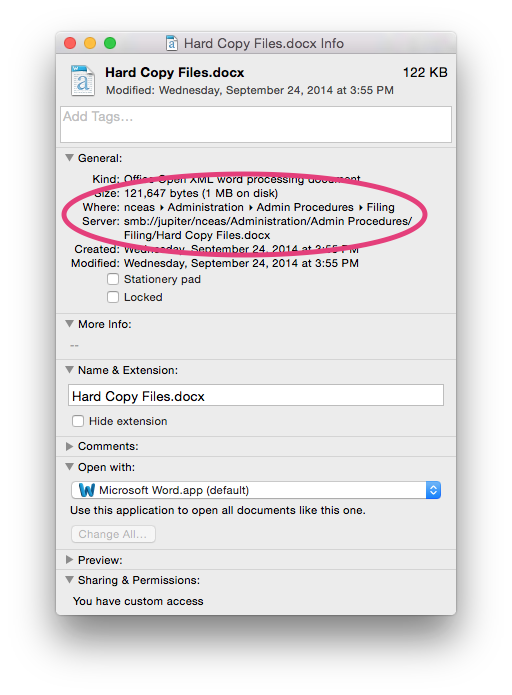Click the yellow minimize window button
Screen dimensions: 512x695
(90, 43)
